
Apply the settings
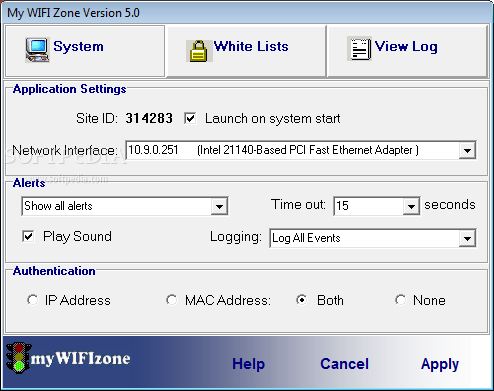point(440,364)
